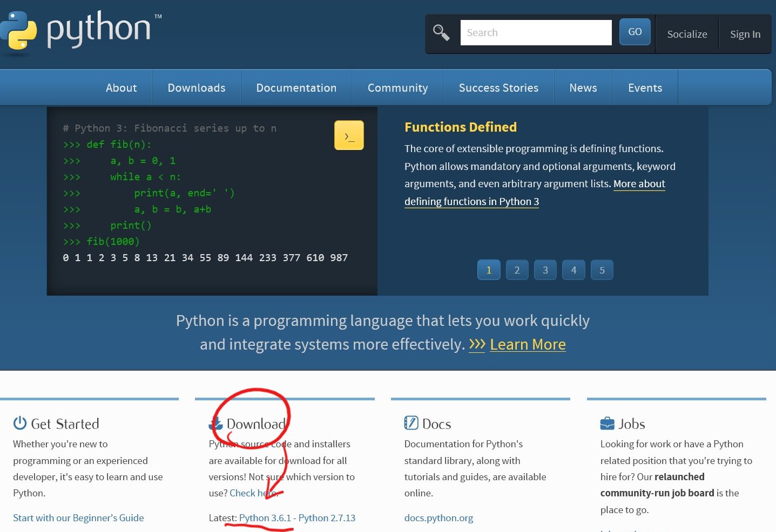Click the Jobs briefcase icon

607,424
